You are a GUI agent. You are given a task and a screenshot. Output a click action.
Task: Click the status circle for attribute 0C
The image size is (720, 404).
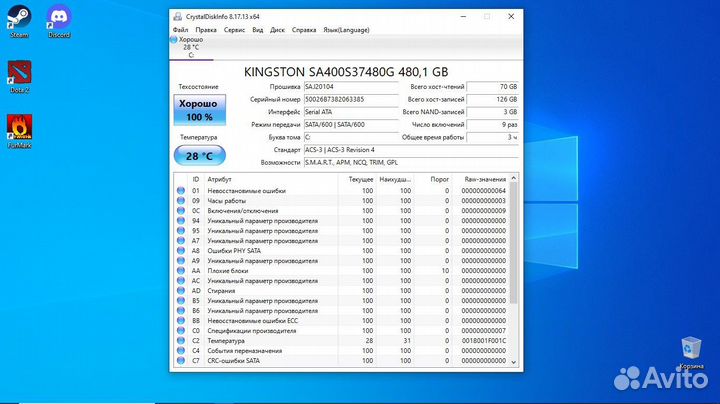[181, 211]
